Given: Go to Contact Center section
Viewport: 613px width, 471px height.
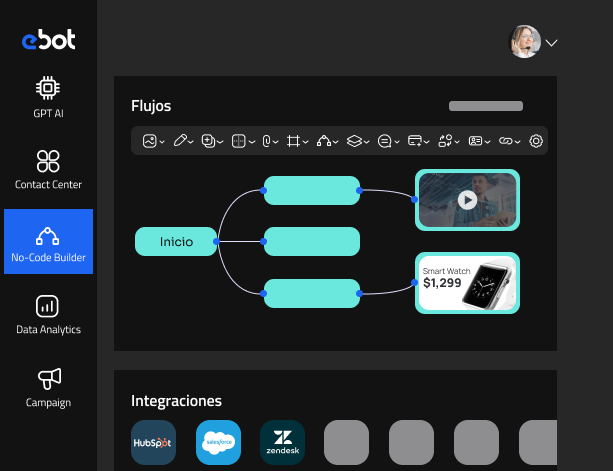Looking at the screenshot, I should pyautogui.click(x=48, y=168).
